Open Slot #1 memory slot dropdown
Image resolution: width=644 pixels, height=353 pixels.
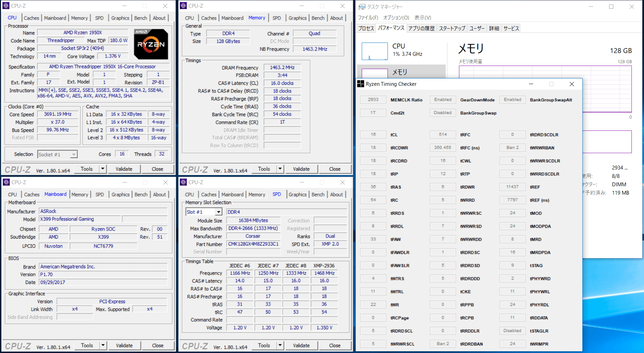[x=219, y=212]
